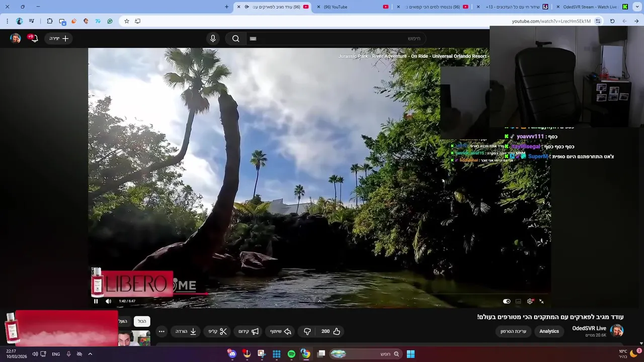
Task: Show hidden system tray icons chevron
Action: (90, 354)
